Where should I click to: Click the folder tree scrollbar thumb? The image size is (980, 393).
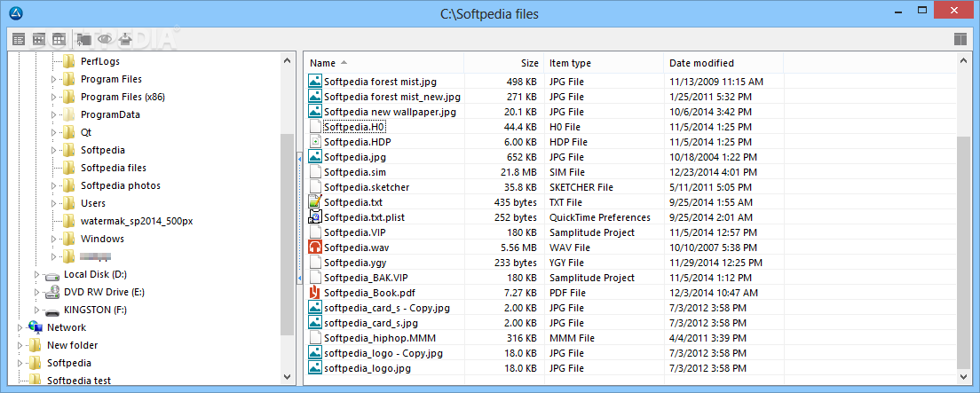[x=287, y=234]
